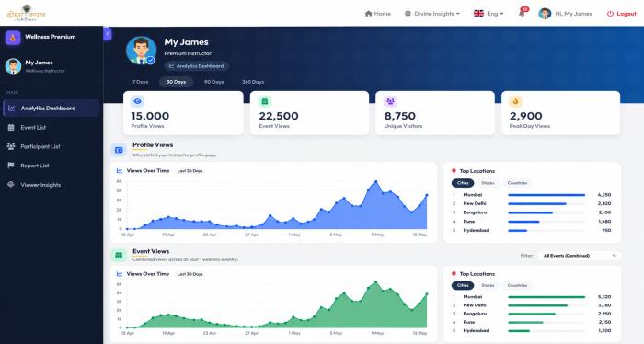
Task: Select States in Profile Views Top Locations
Action: (488, 183)
